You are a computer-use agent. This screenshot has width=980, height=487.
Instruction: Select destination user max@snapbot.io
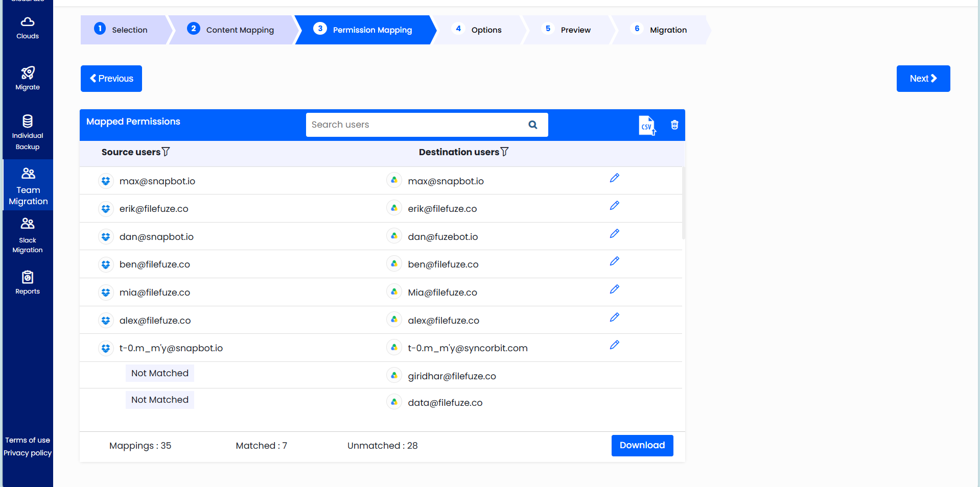[446, 181]
